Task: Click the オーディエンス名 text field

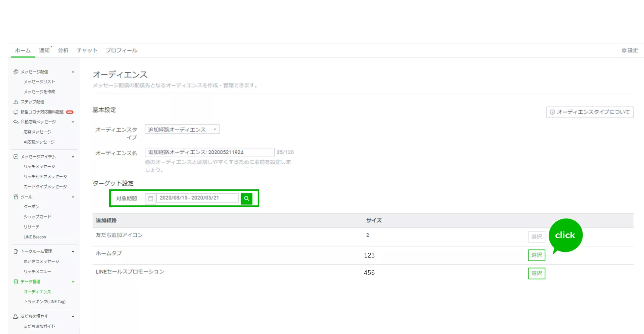Action: click(209, 152)
